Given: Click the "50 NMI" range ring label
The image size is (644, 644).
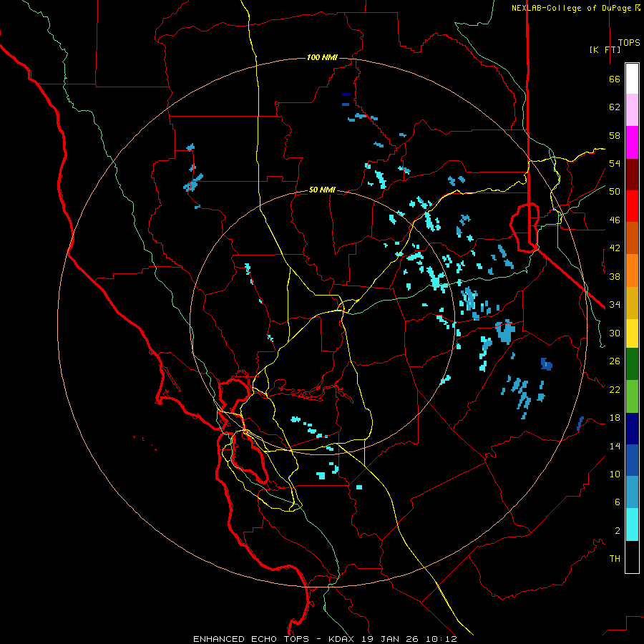Looking at the screenshot, I should point(322,190).
